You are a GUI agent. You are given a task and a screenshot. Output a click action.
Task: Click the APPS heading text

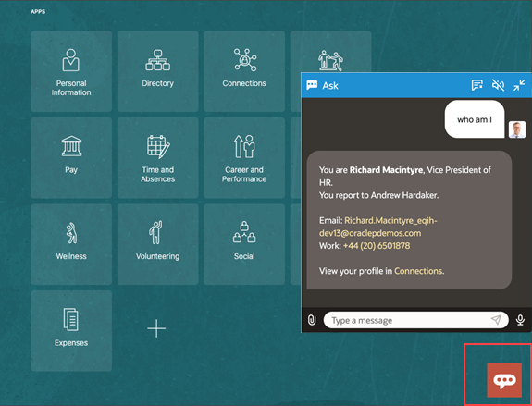(38, 11)
